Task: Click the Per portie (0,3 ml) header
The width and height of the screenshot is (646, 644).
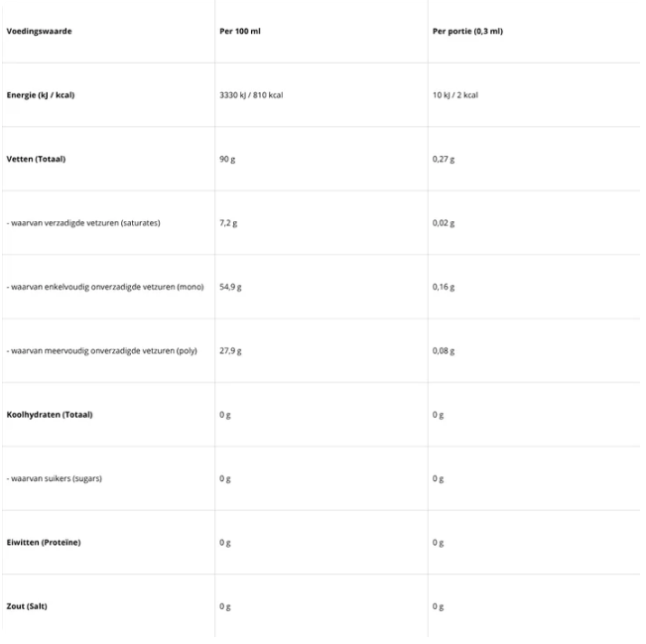Action: (467, 31)
